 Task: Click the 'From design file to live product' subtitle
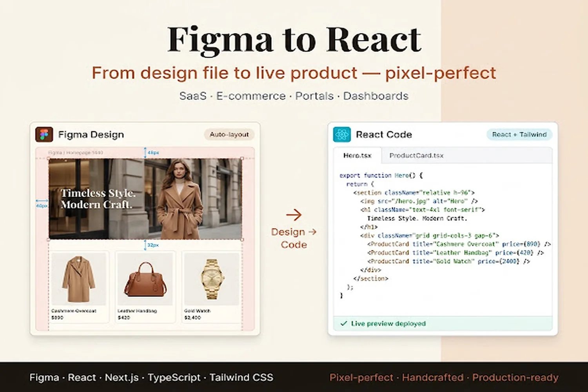pos(225,73)
